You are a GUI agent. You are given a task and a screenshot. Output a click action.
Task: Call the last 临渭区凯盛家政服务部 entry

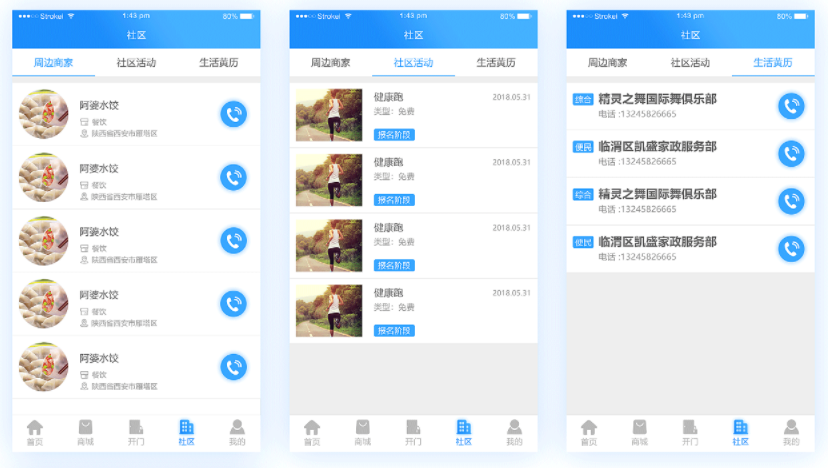pos(791,249)
